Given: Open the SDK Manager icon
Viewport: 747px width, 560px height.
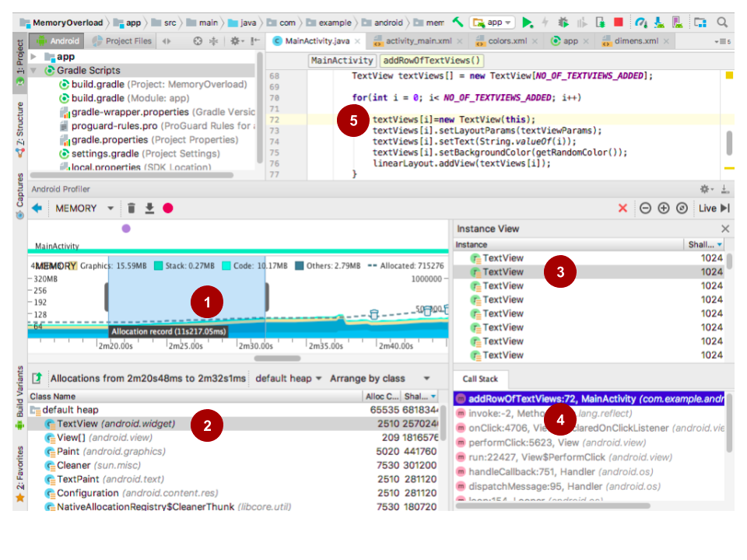Looking at the screenshot, I should point(659,23).
